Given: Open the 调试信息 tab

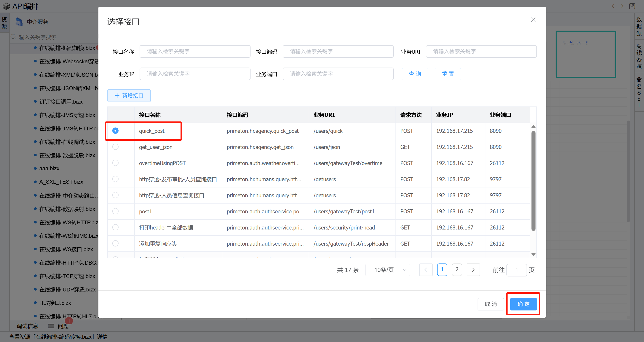Looking at the screenshot, I should (27, 326).
